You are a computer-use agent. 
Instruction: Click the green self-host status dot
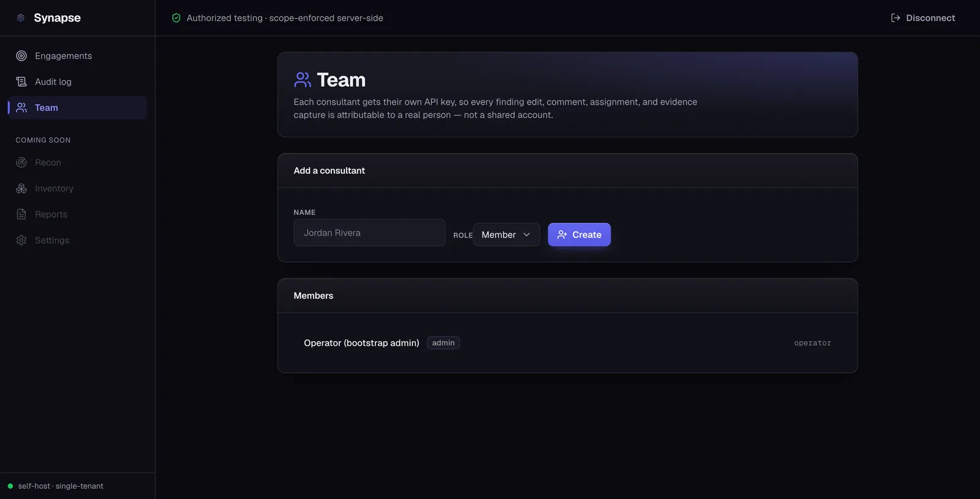10,486
